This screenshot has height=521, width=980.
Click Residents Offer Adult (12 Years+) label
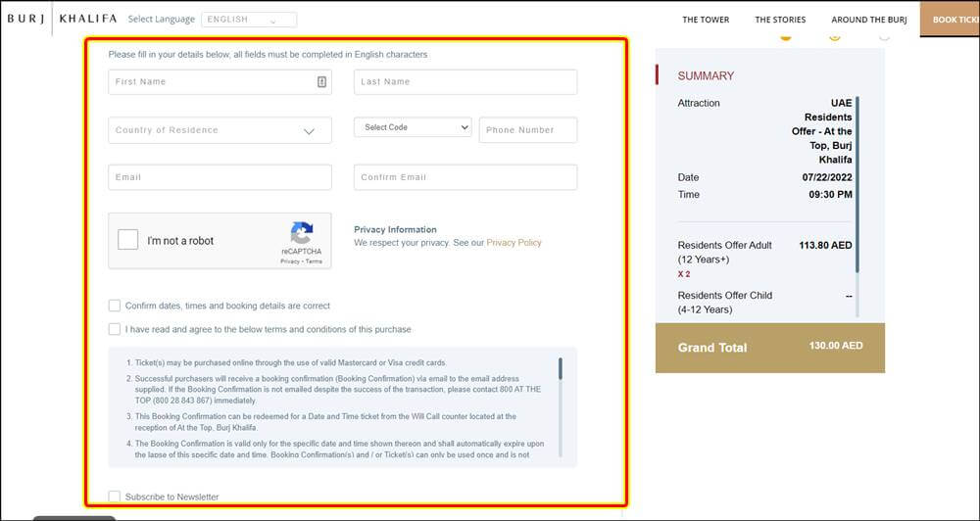pyautogui.click(x=725, y=253)
